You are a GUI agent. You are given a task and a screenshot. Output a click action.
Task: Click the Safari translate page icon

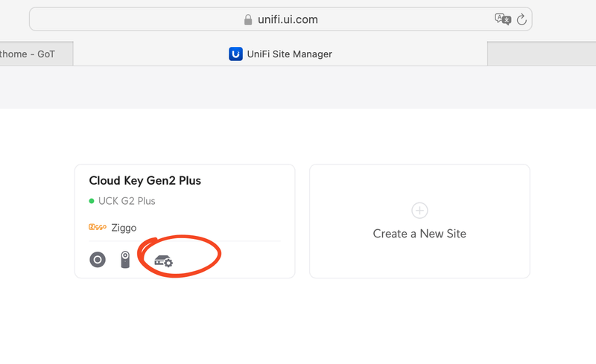(x=503, y=19)
